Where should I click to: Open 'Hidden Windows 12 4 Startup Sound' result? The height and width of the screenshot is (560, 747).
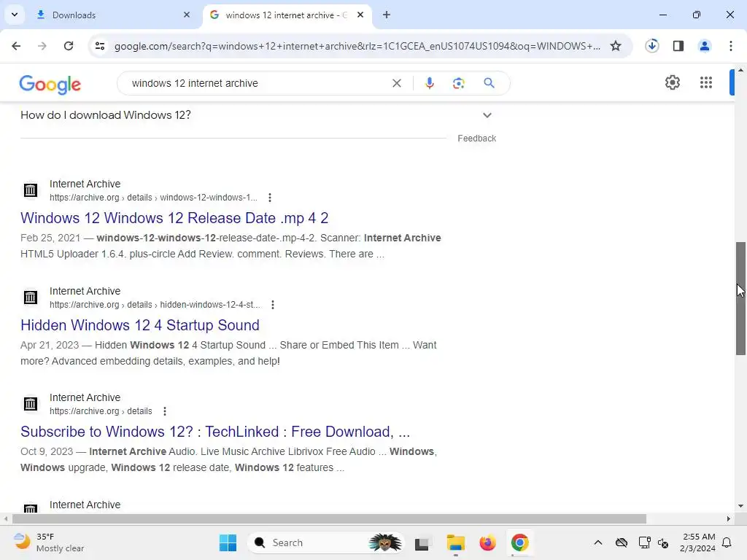tap(140, 325)
